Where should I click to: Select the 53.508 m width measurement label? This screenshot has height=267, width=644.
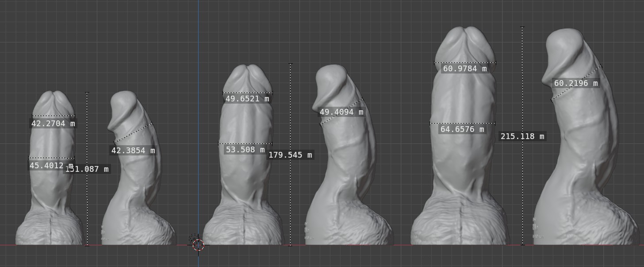245,150
